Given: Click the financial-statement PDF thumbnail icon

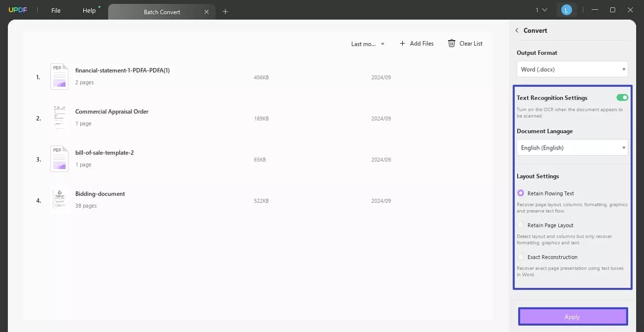Looking at the screenshot, I should (59, 76).
